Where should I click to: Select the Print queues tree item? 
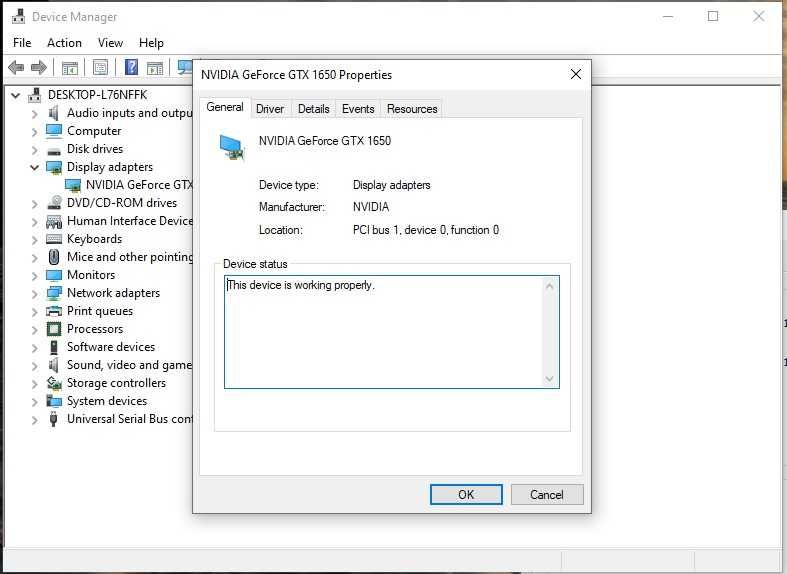click(x=100, y=311)
